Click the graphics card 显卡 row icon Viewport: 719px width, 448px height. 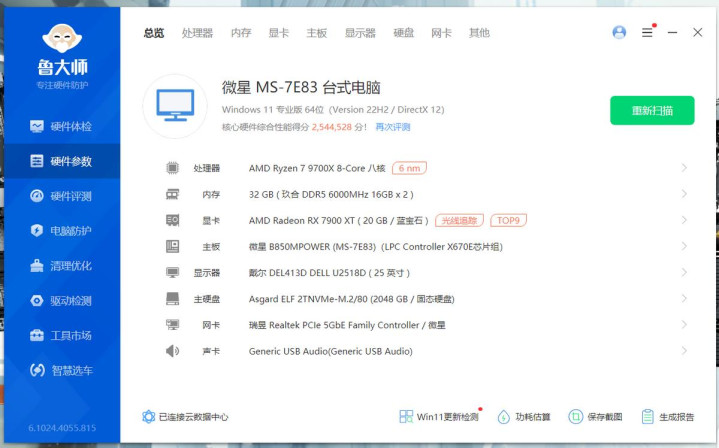172,221
